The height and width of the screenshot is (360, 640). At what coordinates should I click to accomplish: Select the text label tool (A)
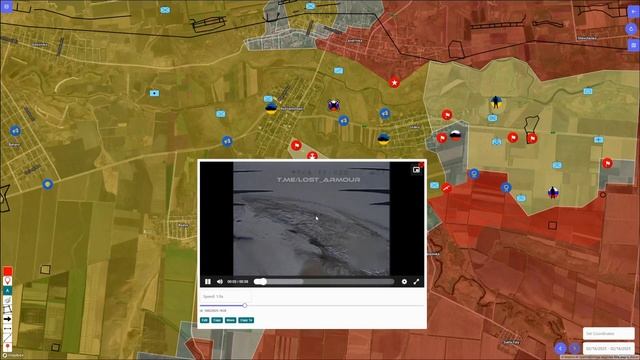(x=8, y=290)
